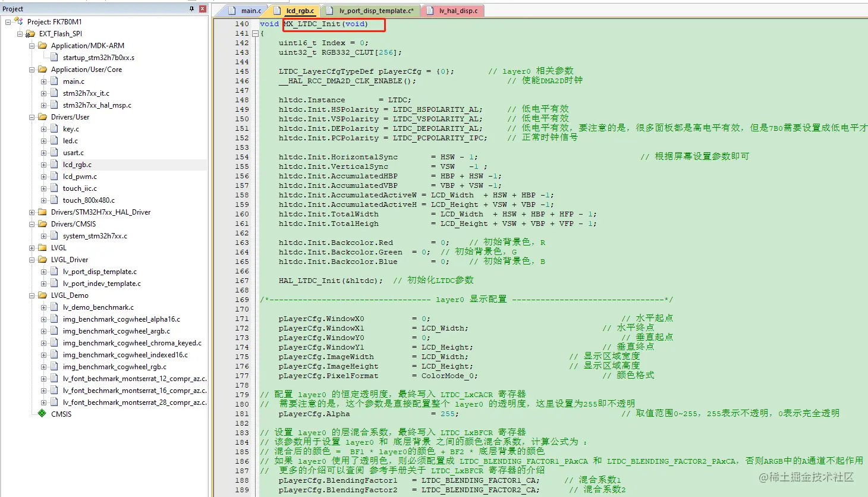Select touch_800x480.c in the project tree
The image size is (868, 497).
click(x=89, y=200)
